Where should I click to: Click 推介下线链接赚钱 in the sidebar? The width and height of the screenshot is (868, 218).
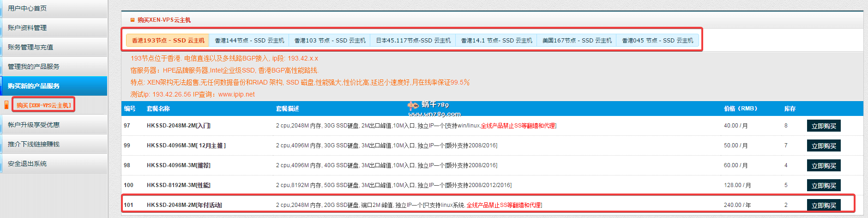click(x=34, y=144)
